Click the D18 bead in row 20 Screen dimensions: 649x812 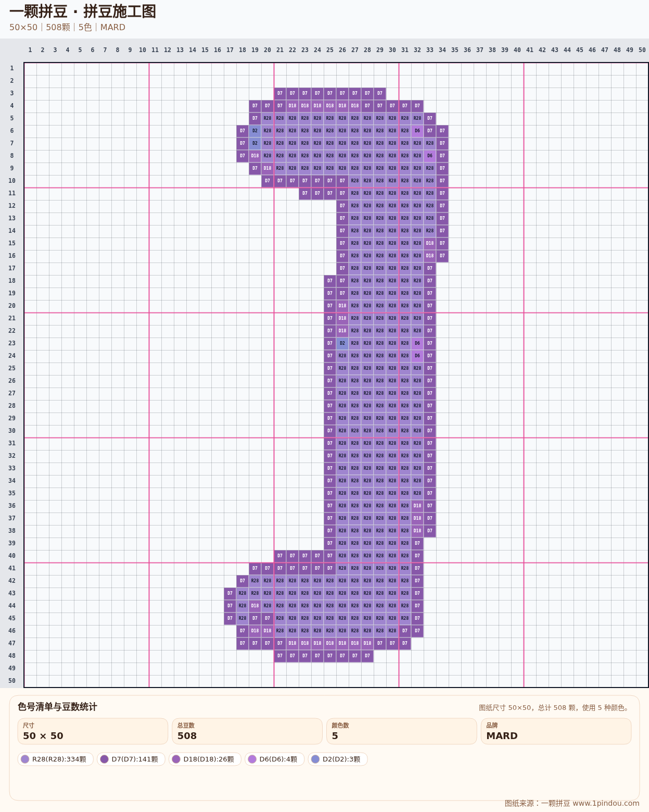coord(342,306)
